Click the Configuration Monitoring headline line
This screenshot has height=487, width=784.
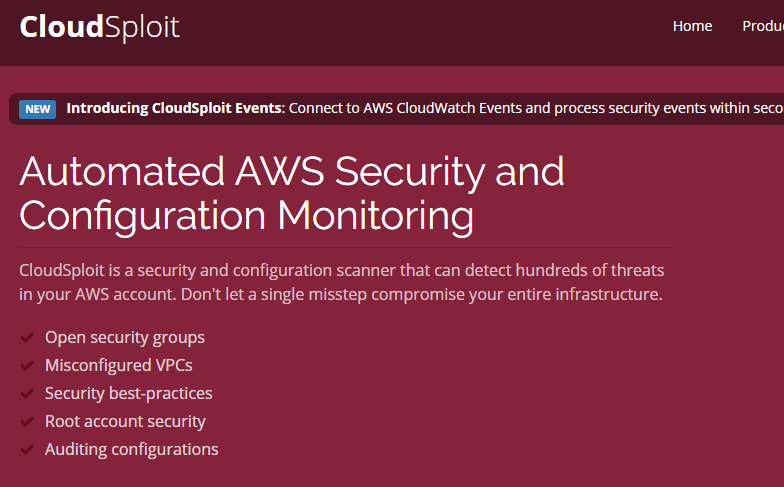click(x=246, y=216)
